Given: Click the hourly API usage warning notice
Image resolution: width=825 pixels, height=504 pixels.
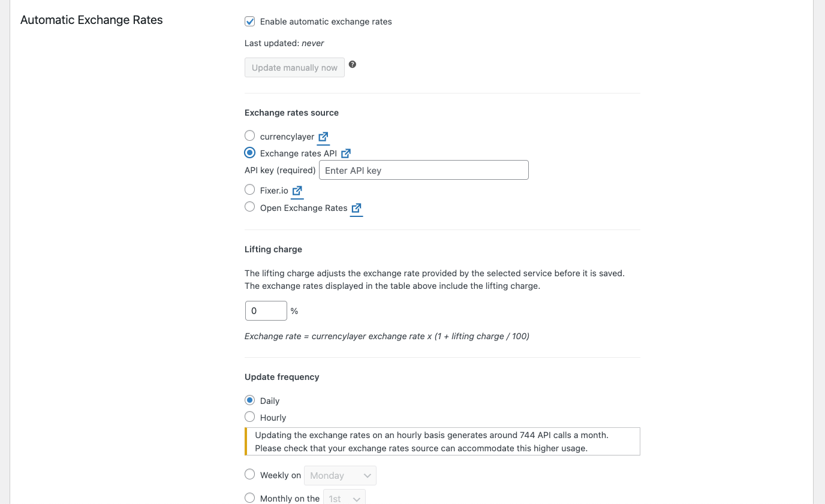Looking at the screenshot, I should 442,441.
